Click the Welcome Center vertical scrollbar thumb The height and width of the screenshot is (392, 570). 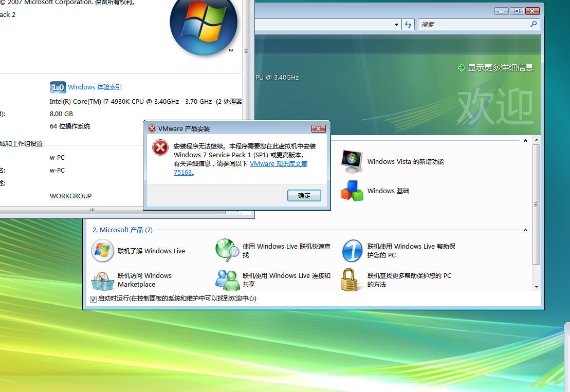click(536, 204)
